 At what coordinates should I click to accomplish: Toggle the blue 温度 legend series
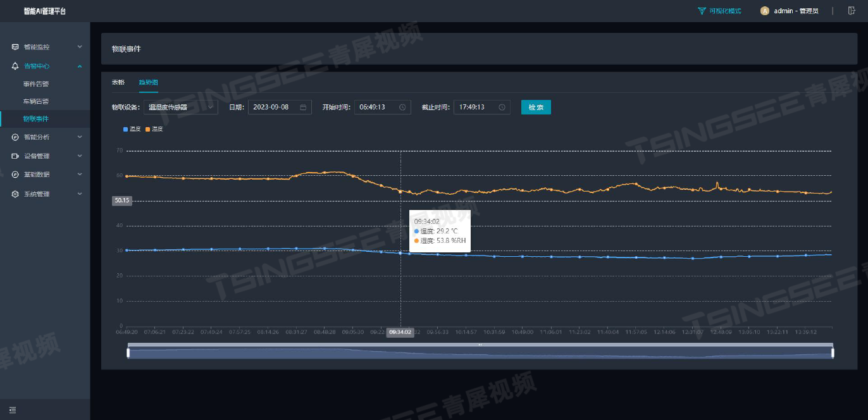(x=132, y=129)
